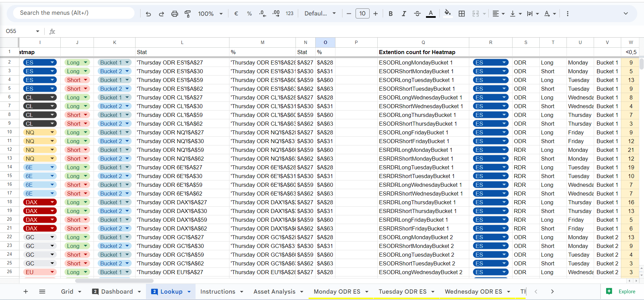Click the font size field showing 10
Image resolution: width=644 pixels, height=300 pixels.
click(x=362, y=13)
